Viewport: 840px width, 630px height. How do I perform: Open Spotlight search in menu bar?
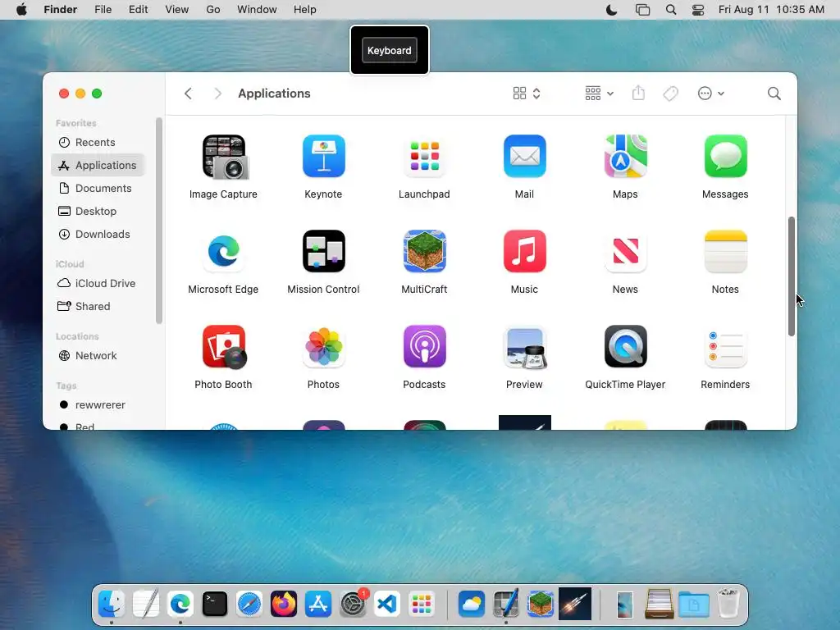tap(671, 10)
